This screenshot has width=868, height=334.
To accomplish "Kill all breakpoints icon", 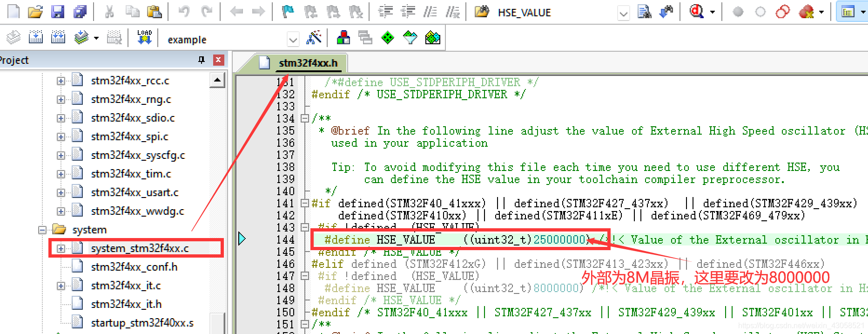I will (x=807, y=12).
